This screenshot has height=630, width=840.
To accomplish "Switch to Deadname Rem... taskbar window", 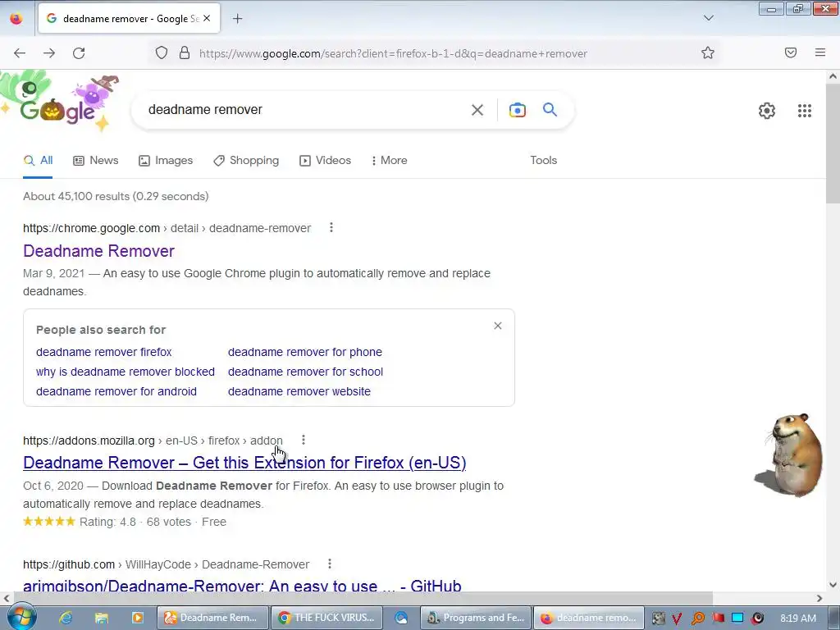I will pos(212,618).
